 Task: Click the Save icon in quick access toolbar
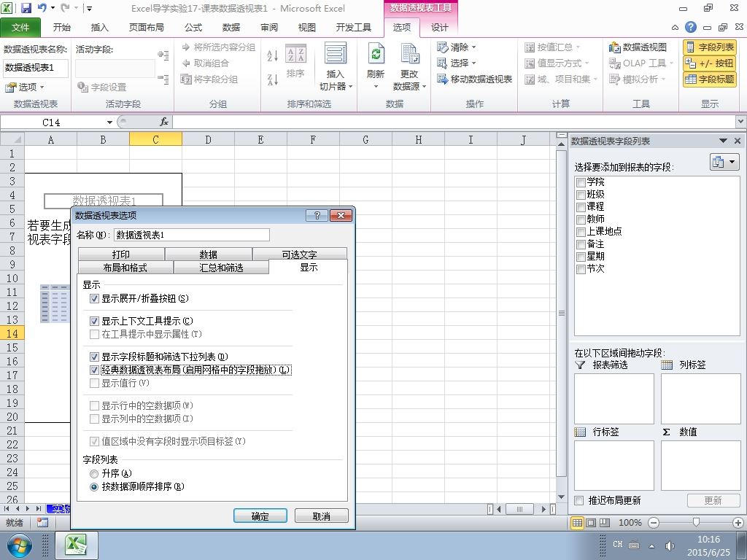pyautogui.click(x=26, y=8)
